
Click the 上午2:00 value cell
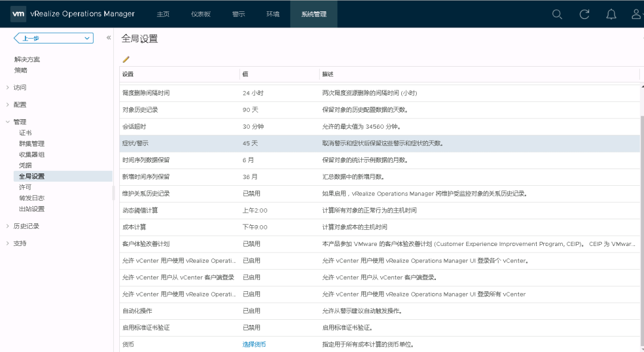pos(279,210)
